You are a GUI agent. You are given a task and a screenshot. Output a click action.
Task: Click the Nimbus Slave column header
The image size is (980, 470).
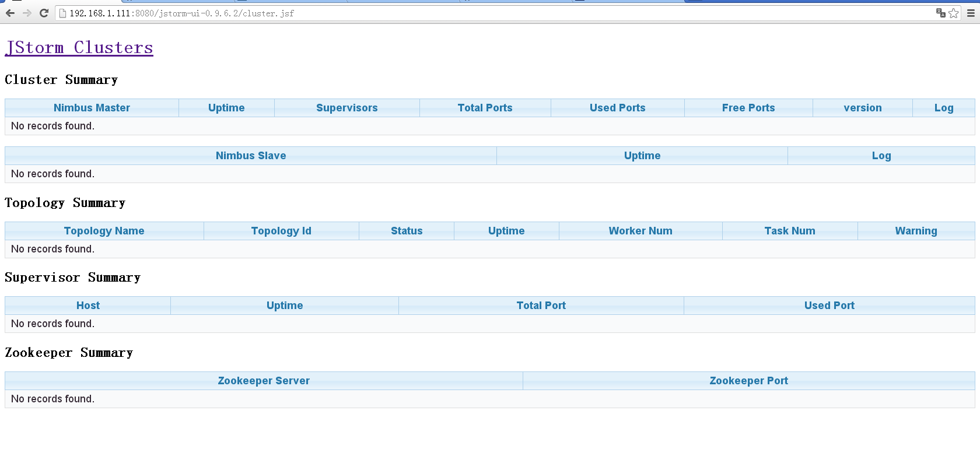[x=251, y=156]
